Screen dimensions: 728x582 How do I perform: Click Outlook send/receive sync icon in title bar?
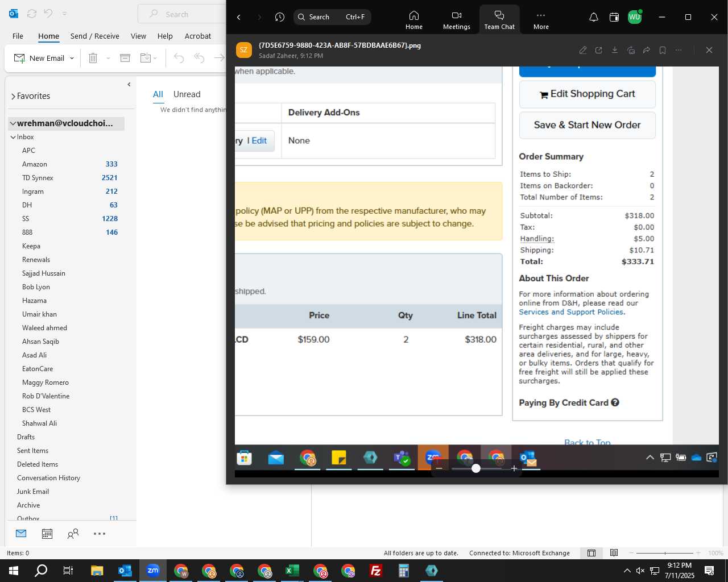click(32, 14)
